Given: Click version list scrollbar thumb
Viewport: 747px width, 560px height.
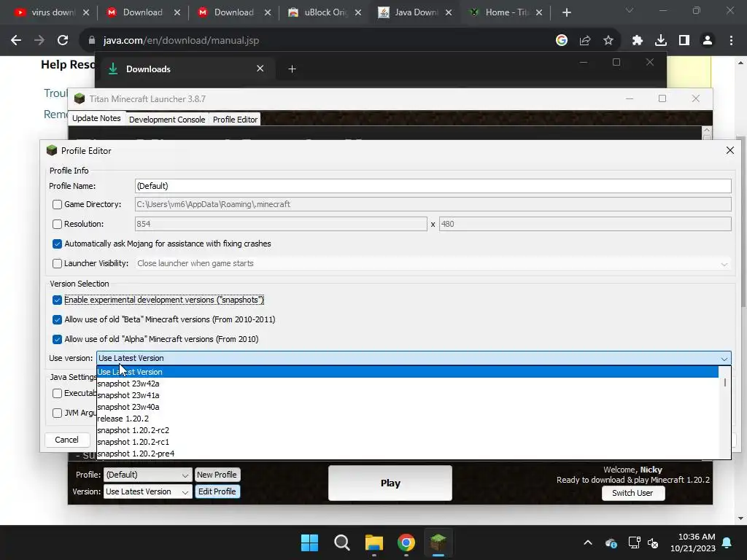Looking at the screenshot, I should [x=724, y=382].
